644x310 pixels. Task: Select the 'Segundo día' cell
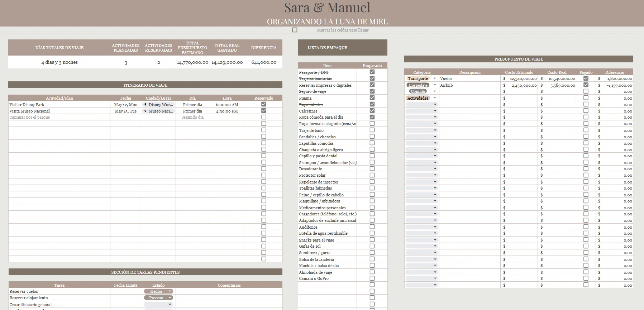point(192,118)
